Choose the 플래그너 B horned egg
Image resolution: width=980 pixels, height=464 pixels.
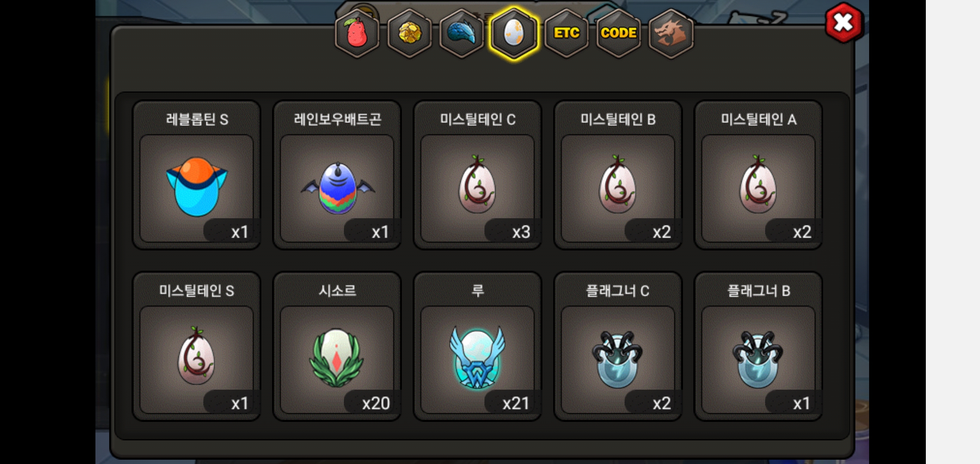759,346
